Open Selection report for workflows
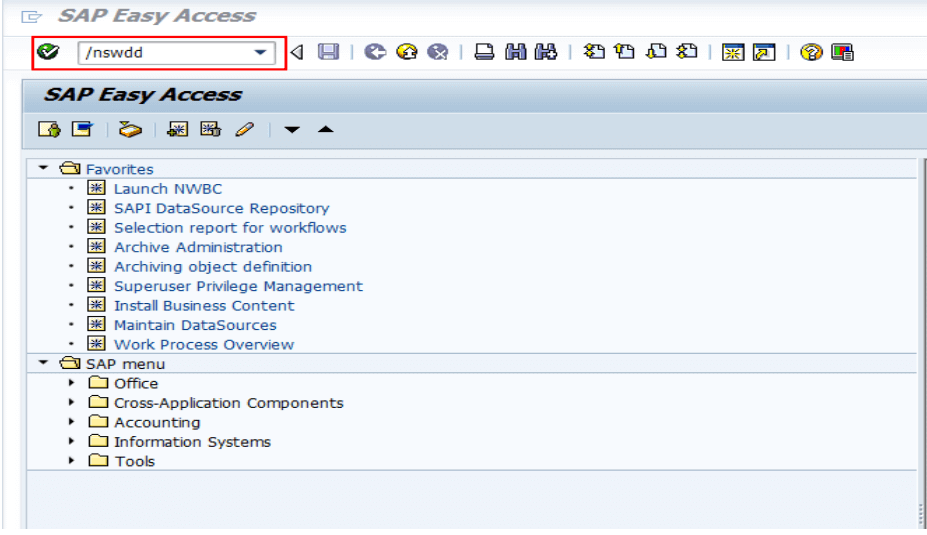This screenshot has height=535, width=927. pyautogui.click(x=230, y=228)
